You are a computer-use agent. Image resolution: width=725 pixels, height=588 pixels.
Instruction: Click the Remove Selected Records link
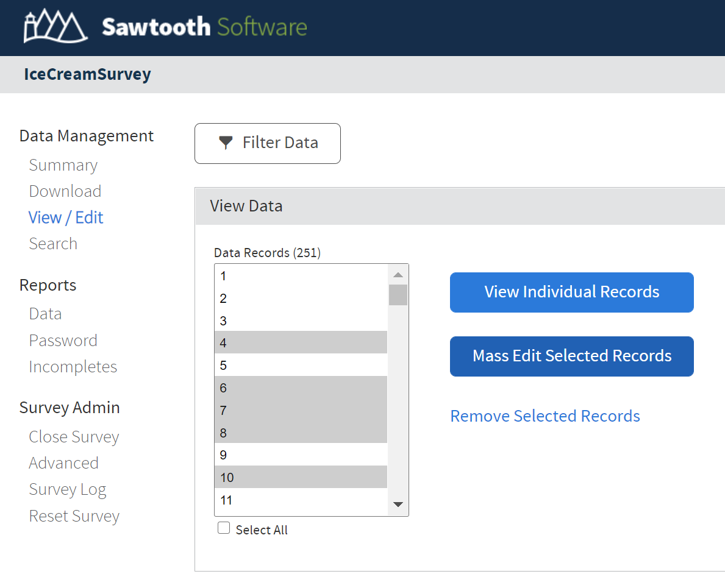545,416
